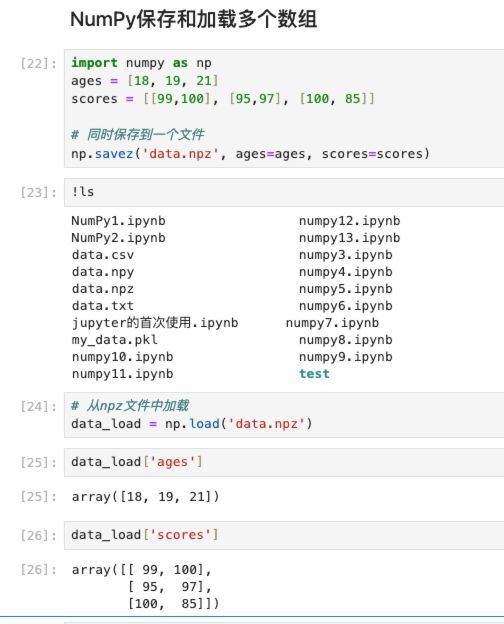This screenshot has height=624, width=504.
Task: Click 'data.npy' in the ls output
Action: pyautogui.click(x=103, y=272)
